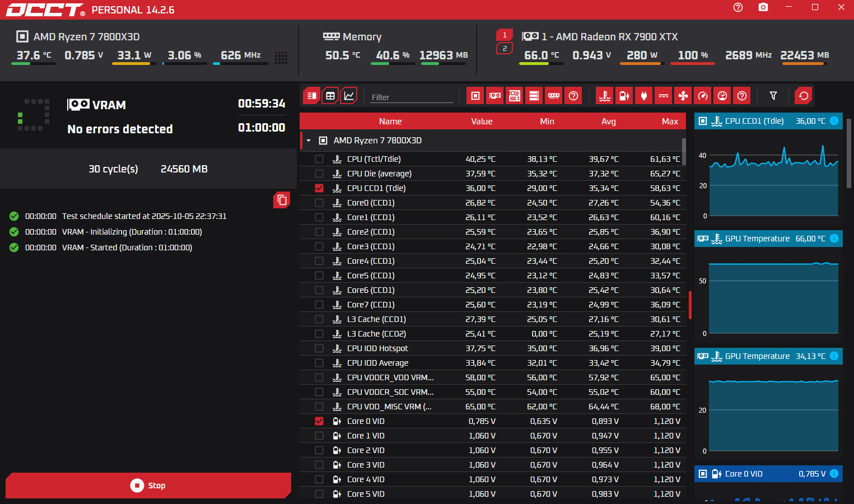Select the CPU IOD Average row
Image resolution: width=854 pixels, height=504 pixels.
pos(493,363)
